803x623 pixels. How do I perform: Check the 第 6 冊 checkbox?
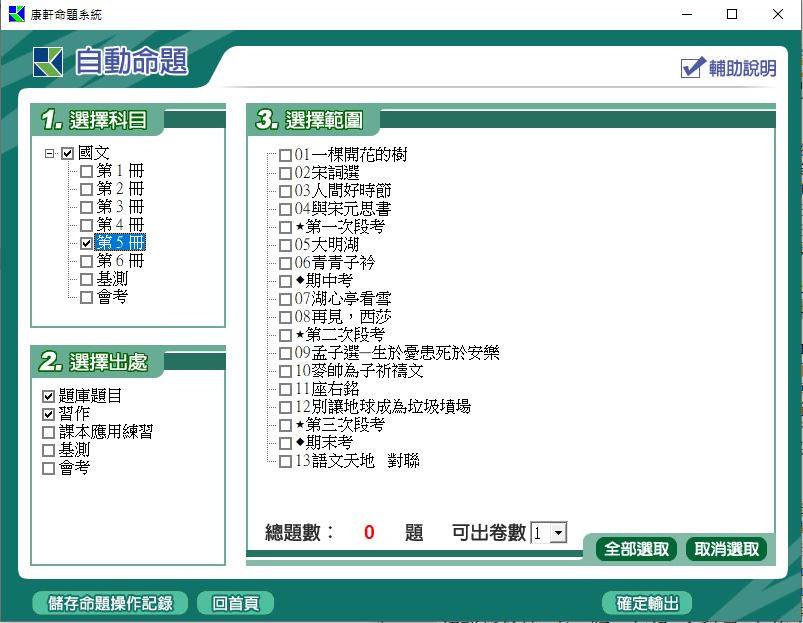87,261
